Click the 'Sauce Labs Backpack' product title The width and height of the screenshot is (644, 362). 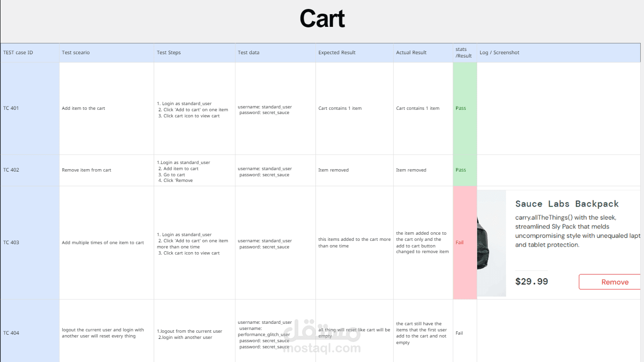[x=567, y=204]
